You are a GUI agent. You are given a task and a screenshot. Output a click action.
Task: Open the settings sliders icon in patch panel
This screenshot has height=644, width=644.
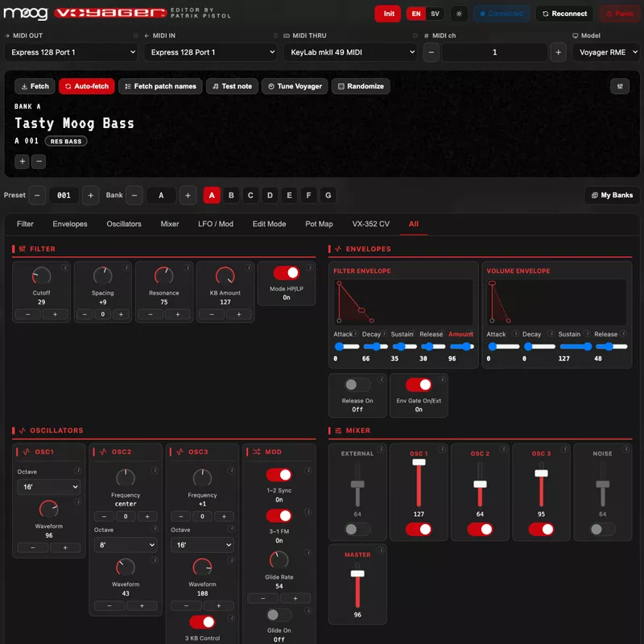coord(619,86)
